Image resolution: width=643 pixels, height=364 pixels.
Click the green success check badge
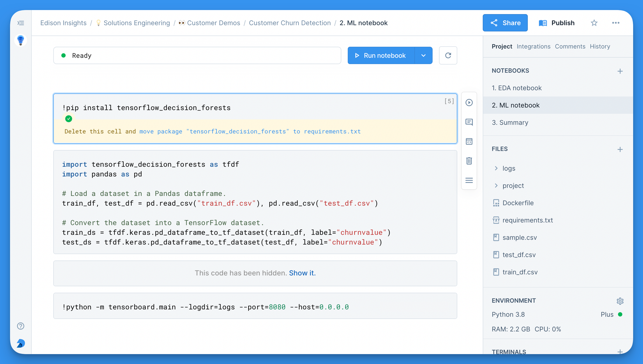(68, 119)
